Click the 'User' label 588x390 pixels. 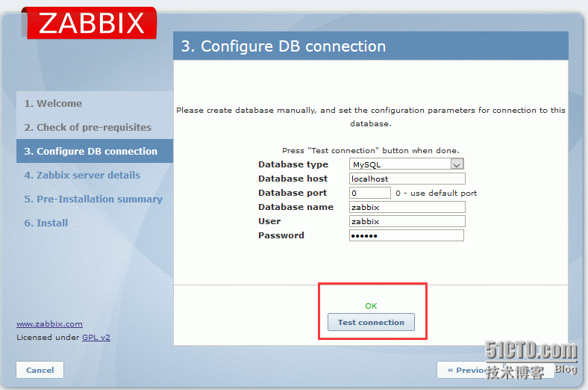(x=269, y=221)
